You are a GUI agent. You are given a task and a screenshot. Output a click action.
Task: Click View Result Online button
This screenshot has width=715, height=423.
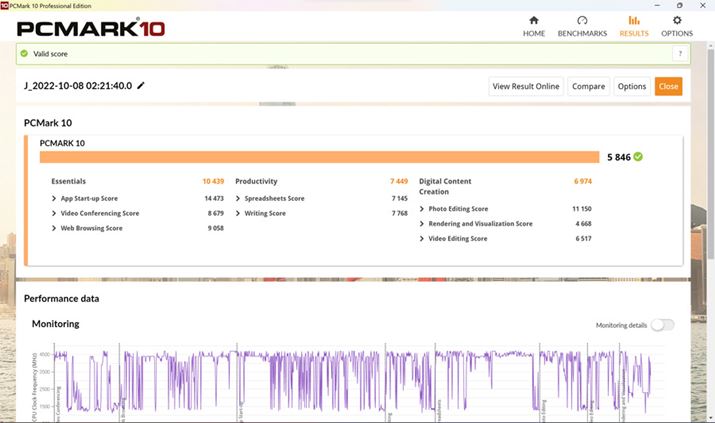[x=526, y=86]
